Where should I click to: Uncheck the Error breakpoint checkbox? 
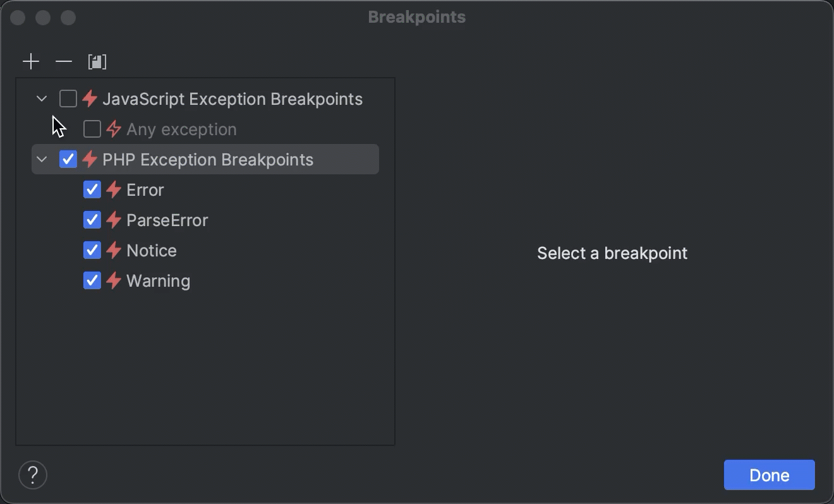point(92,189)
